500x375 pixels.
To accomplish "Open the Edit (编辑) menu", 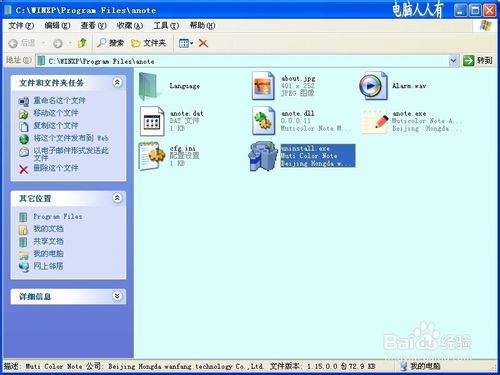I will [57, 26].
